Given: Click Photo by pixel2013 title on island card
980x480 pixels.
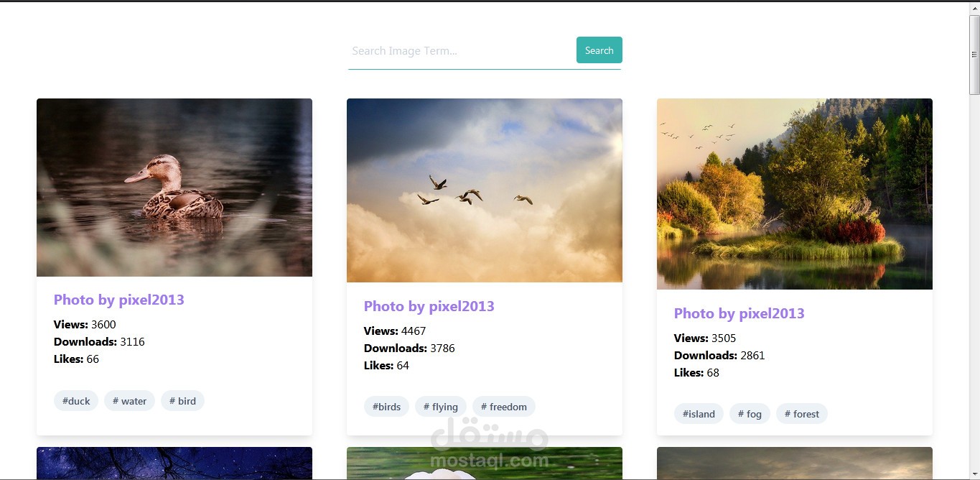Looking at the screenshot, I should [739, 313].
